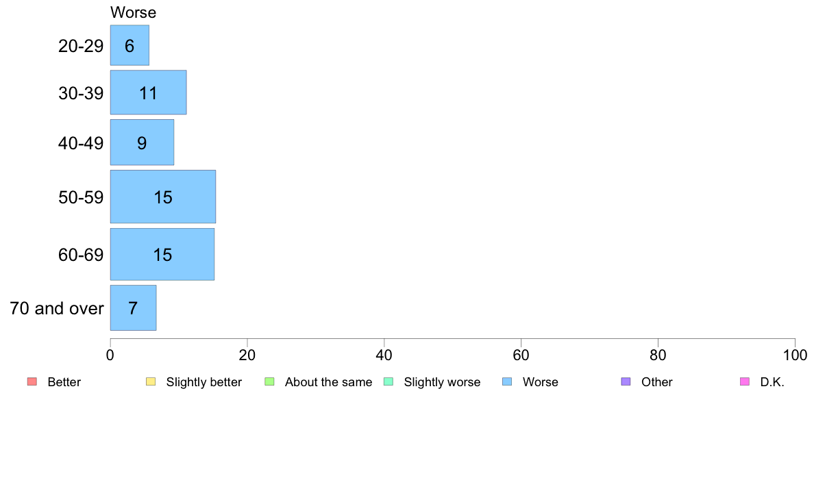This screenshot has height=504, width=814.
Task: Select the 60-69 bar showing 15
Action: [162, 254]
